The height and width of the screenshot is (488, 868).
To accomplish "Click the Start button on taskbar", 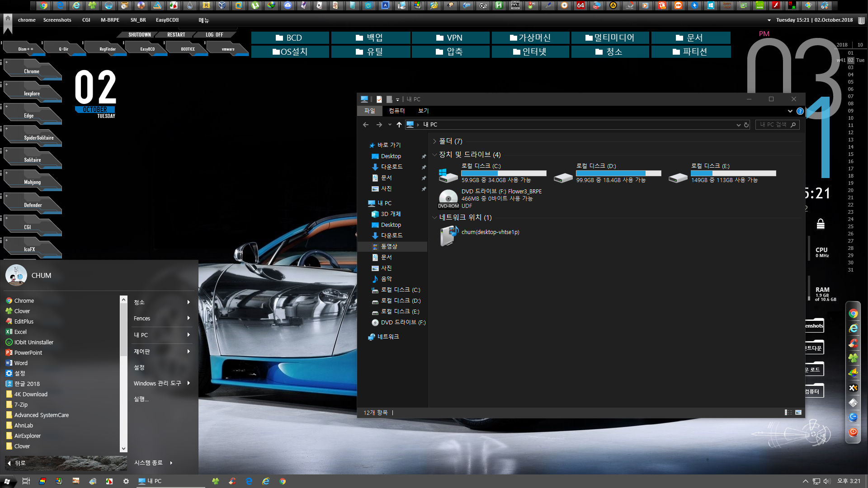I will click(7, 481).
